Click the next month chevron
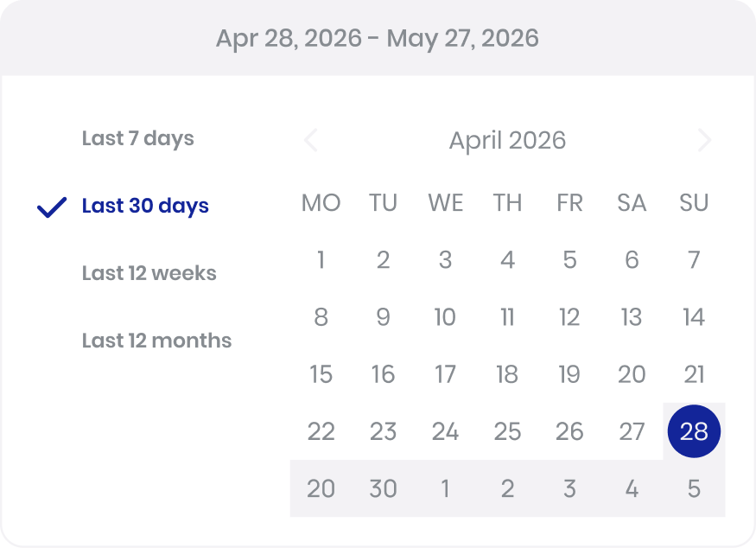 click(704, 140)
